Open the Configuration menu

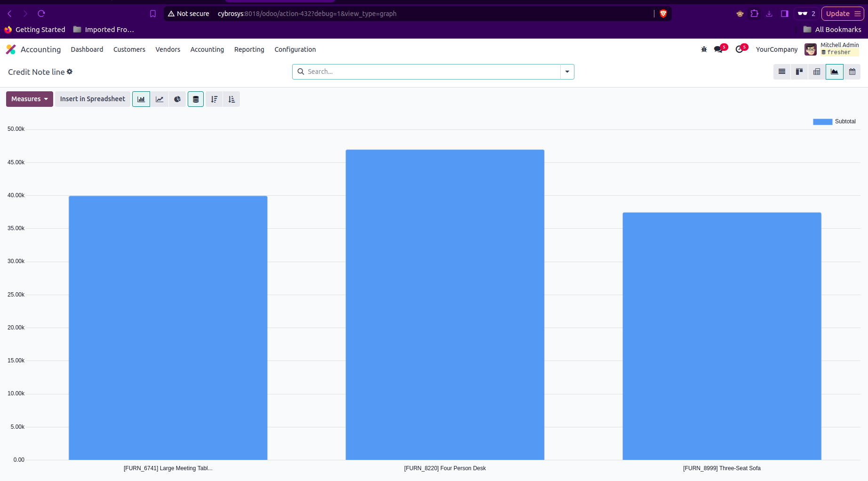click(295, 49)
